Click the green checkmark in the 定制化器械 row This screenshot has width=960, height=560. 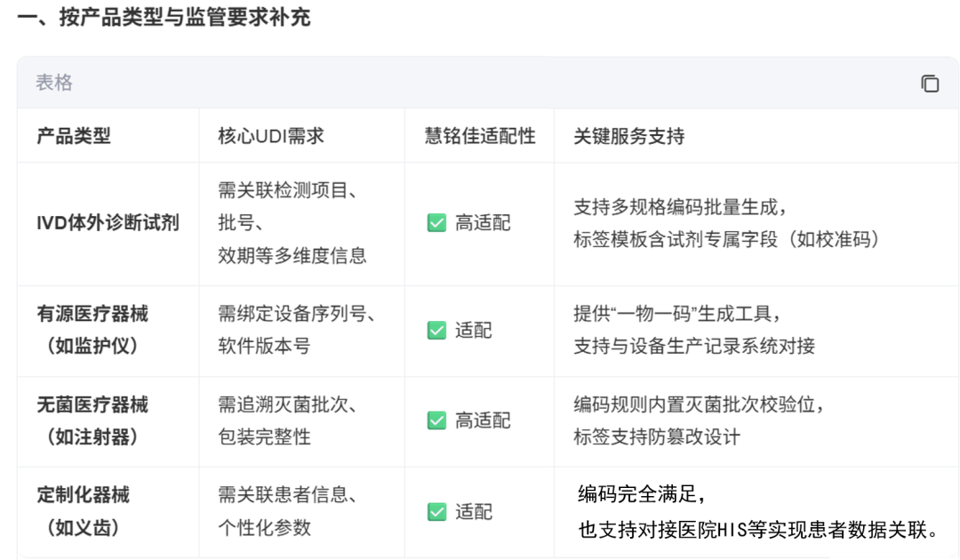[x=436, y=512]
